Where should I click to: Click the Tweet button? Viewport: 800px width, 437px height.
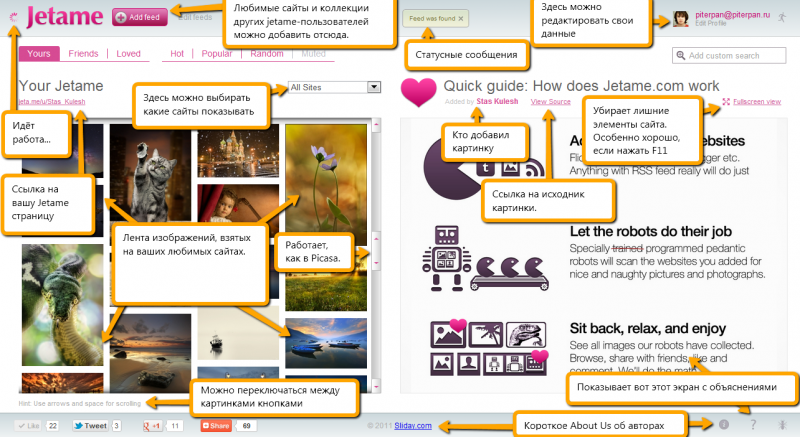point(90,425)
